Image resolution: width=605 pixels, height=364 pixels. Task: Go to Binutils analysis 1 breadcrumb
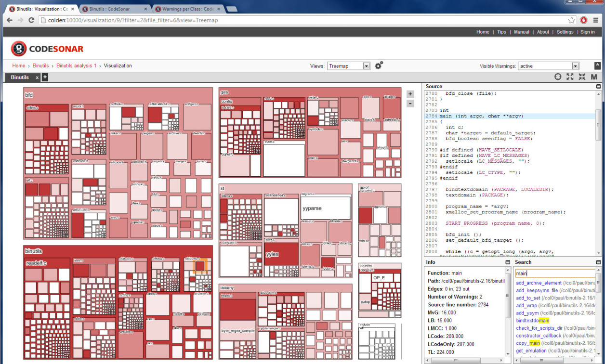[x=76, y=65]
